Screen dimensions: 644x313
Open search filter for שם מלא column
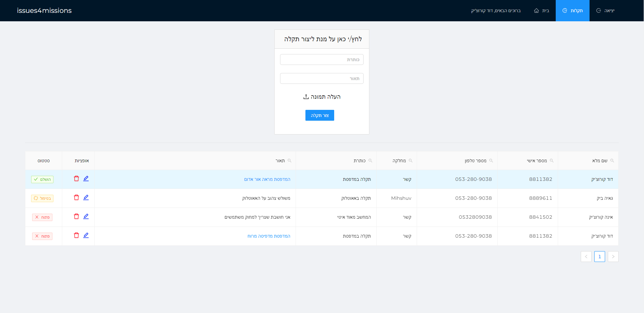612,161
